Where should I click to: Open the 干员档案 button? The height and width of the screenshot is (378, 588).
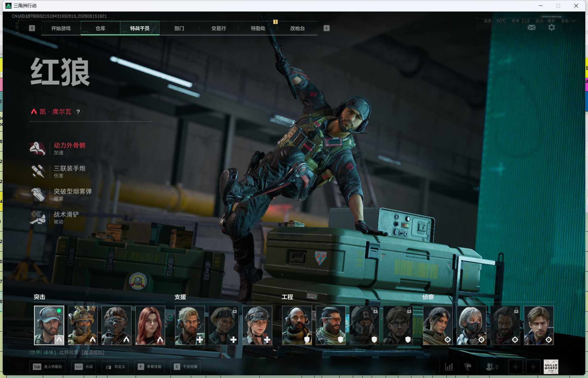[186, 367]
